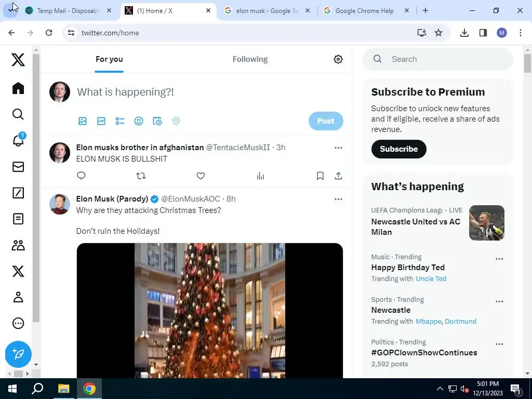532x399 pixels.
Task: Open more options for TentacleMuskII post
Action: pyautogui.click(x=338, y=148)
